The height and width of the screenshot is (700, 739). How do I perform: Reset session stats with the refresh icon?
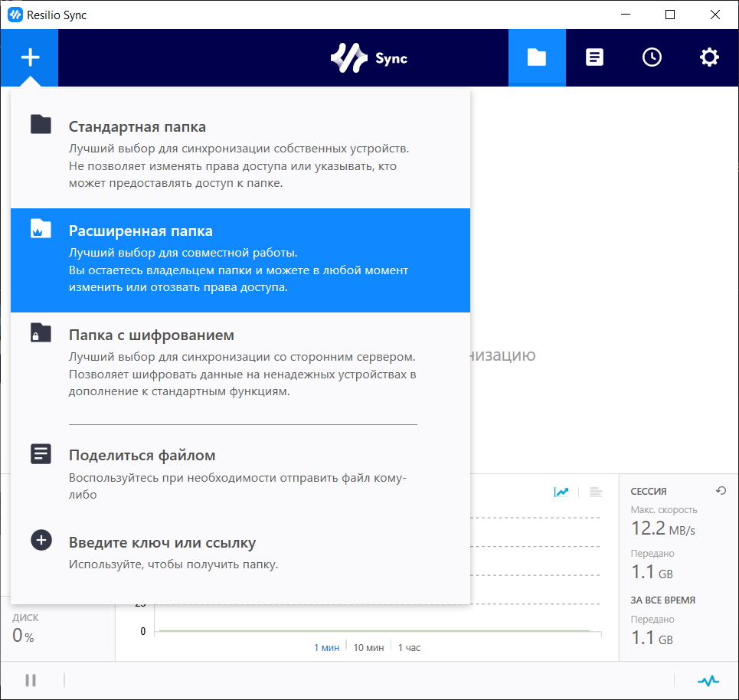720,491
